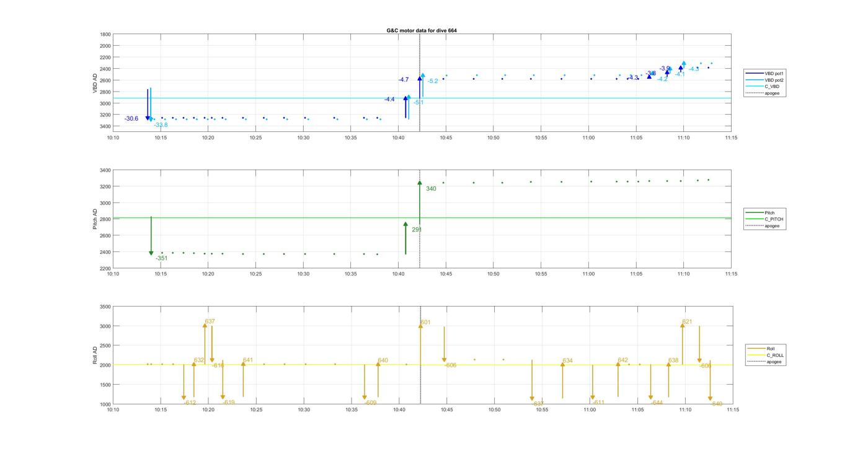
Task: Click the title 'G&C motor data for dive 664'
Action: pyautogui.click(x=422, y=30)
